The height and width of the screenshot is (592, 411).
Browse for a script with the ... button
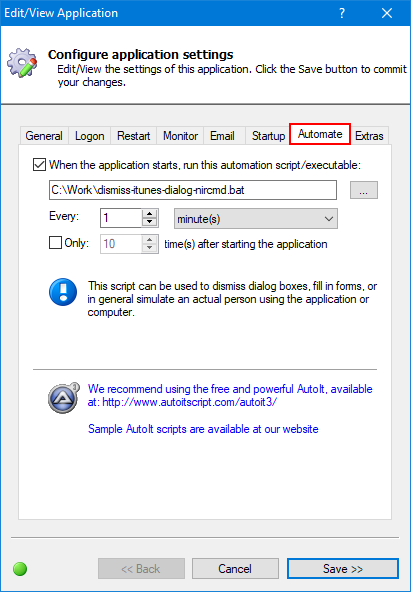tap(363, 190)
